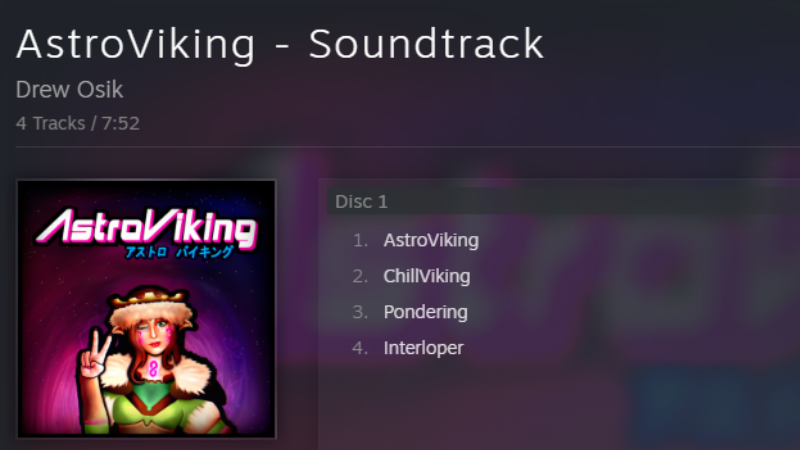Select the ChillViking track

pyautogui.click(x=427, y=276)
